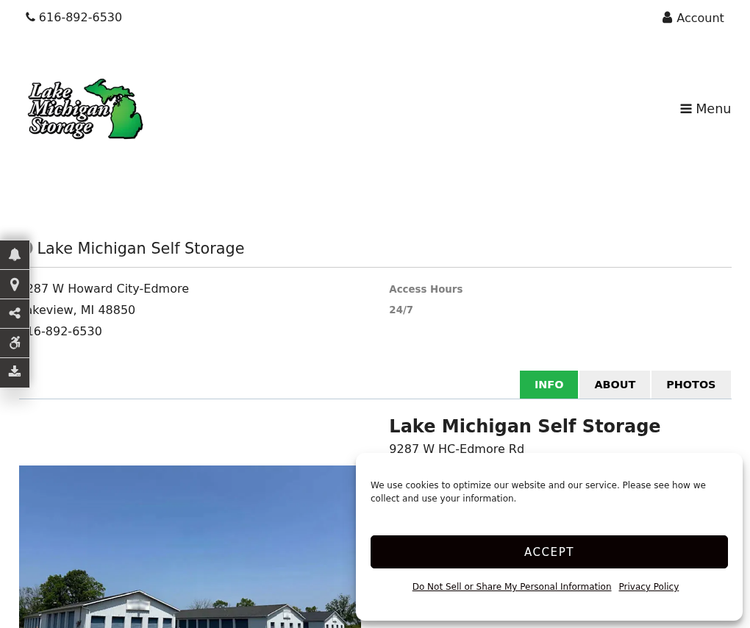Switch to the ABOUT tab
750x628 pixels.
pos(615,385)
